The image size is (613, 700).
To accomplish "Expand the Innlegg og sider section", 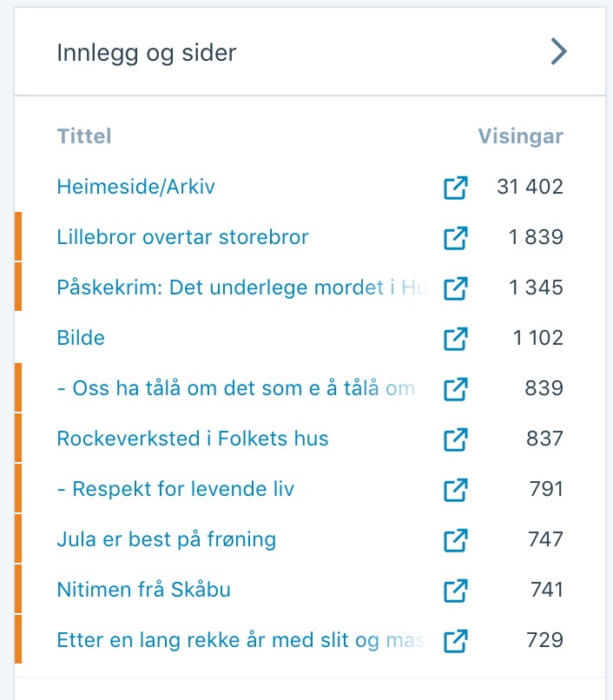I will click(558, 52).
